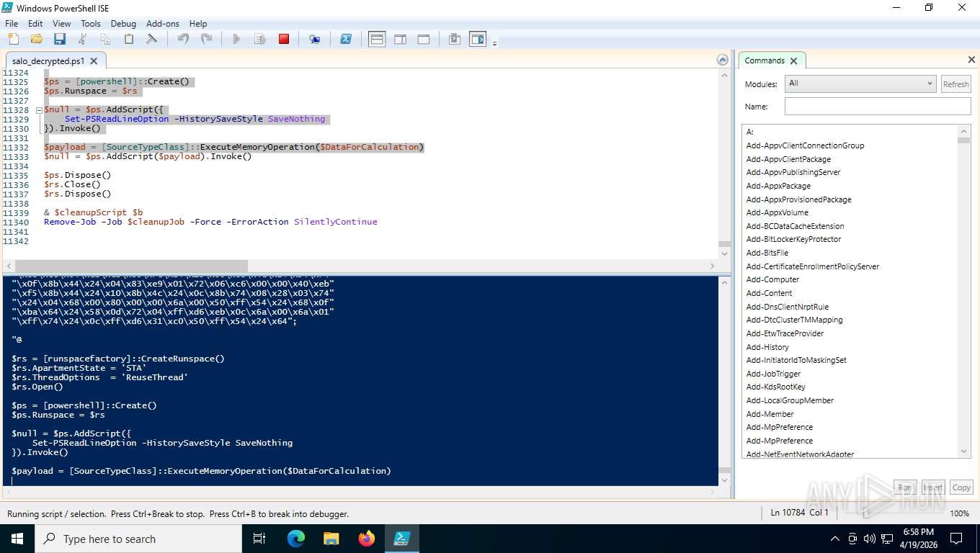Open the File menu
Image resolution: width=980 pixels, height=553 pixels.
(12, 23)
